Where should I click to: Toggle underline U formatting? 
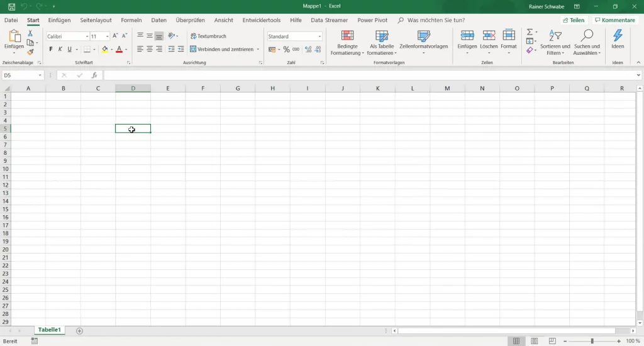(x=69, y=49)
